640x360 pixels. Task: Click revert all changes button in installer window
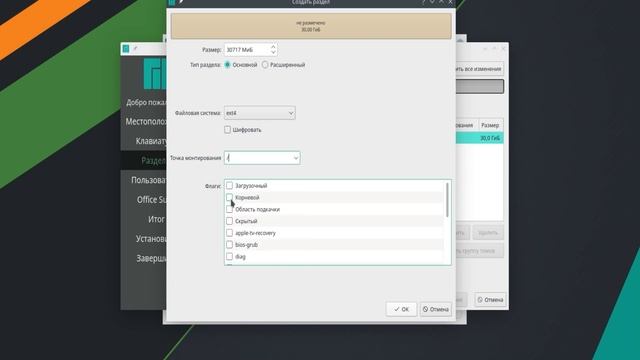pos(479,69)
